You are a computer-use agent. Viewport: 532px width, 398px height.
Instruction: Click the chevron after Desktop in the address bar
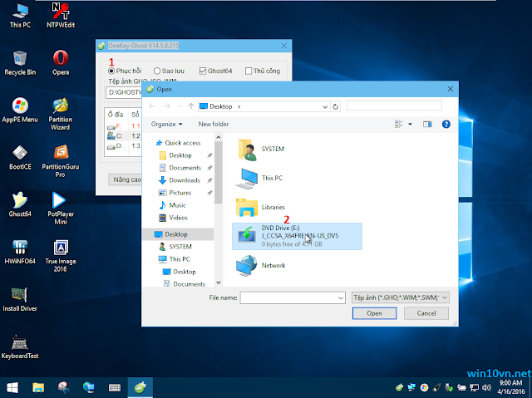(x=239, y=107)
